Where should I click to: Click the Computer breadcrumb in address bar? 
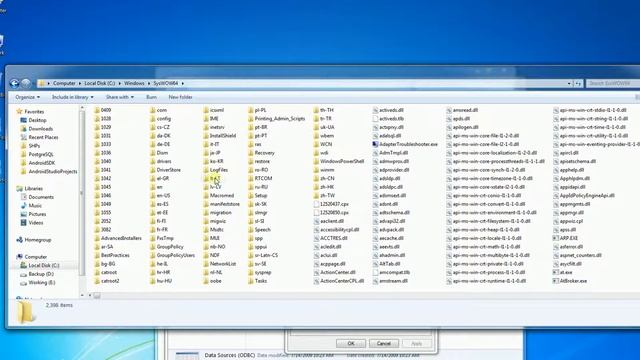point(64,83)
